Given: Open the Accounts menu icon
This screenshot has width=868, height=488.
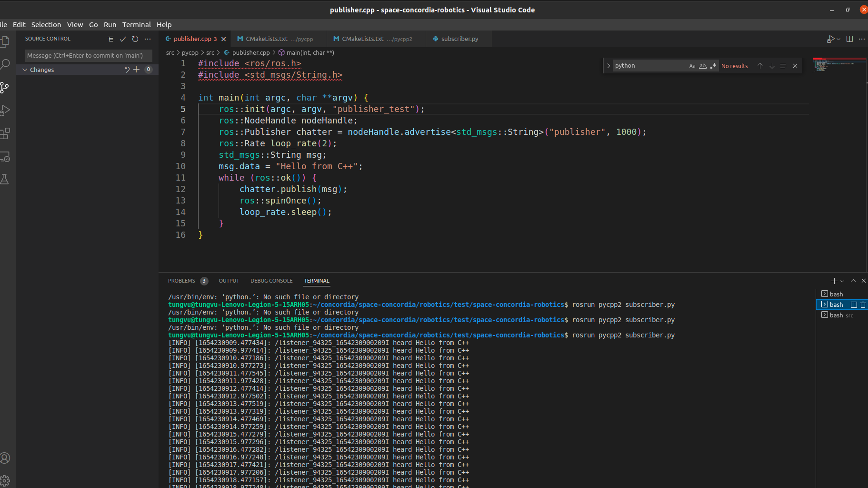Looking at the screenshot, I should click(5, 458).
